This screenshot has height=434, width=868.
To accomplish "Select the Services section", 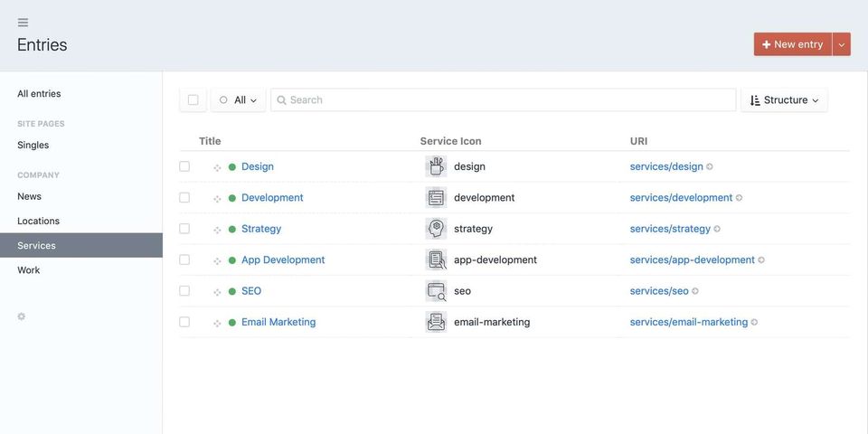I will pos(81,245).
